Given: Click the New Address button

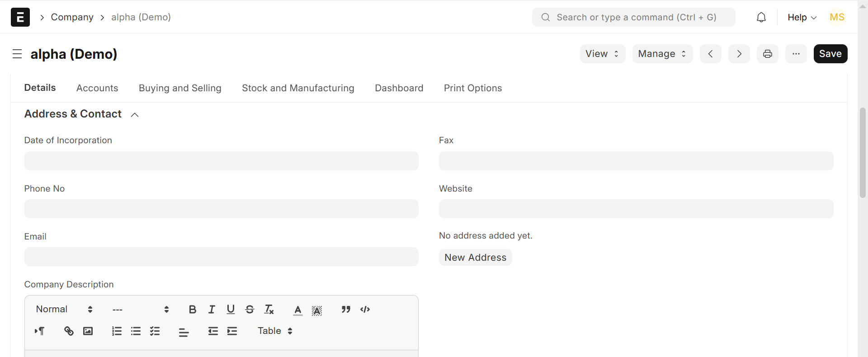Looking at the screenshot, I should (x=475, y=258).
